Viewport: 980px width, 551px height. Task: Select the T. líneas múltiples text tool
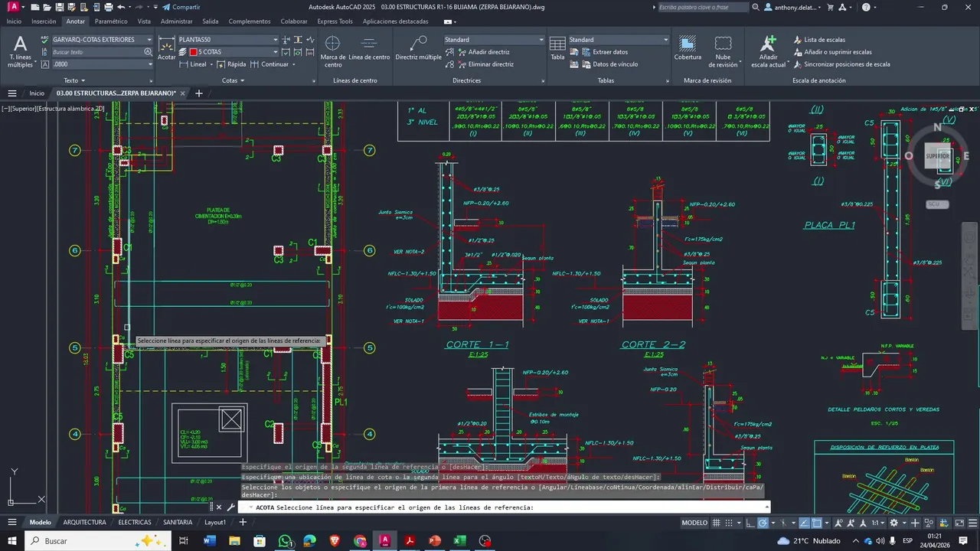(x=21, y=51)
